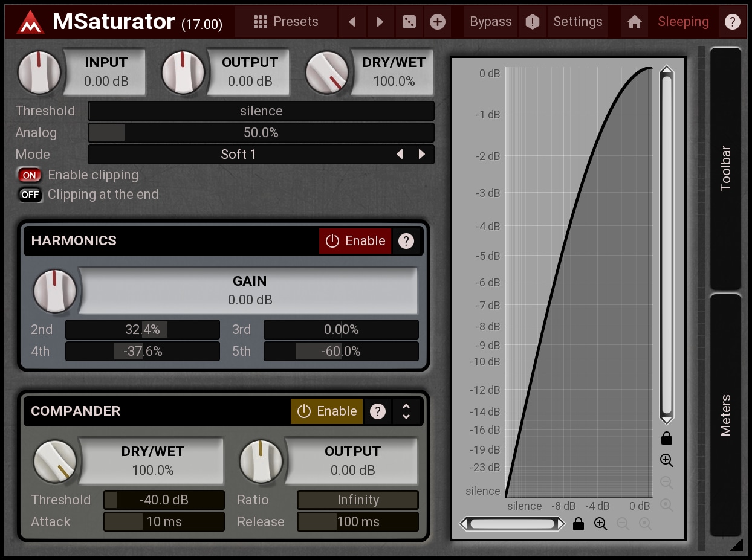Screen dimensions: 752x560
Task: Open the Toolbar side tab
Action: [725, 169]
